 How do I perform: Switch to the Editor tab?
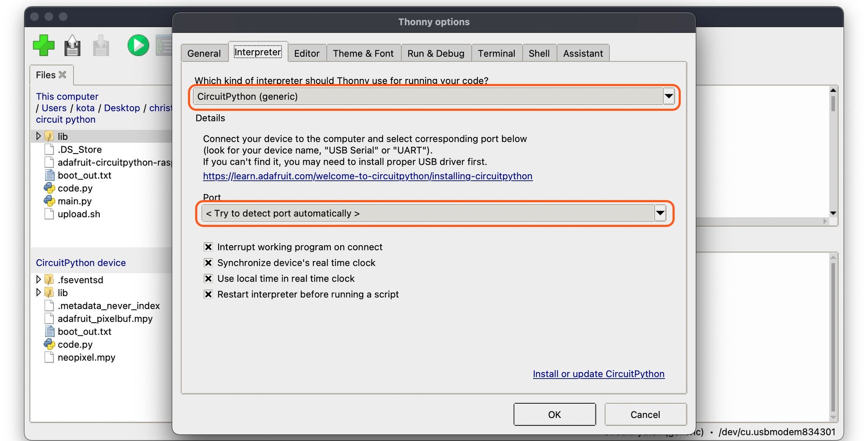[x=307, y=53]
